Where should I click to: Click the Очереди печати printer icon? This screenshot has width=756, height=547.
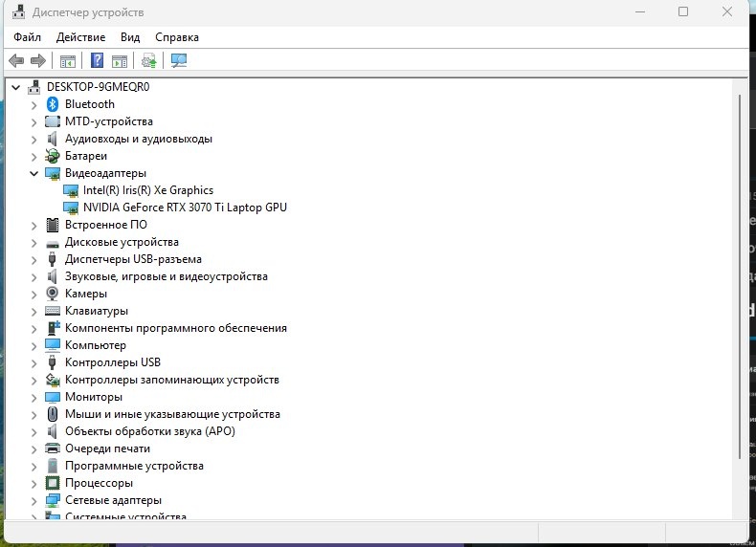click(x=52, y=449)
